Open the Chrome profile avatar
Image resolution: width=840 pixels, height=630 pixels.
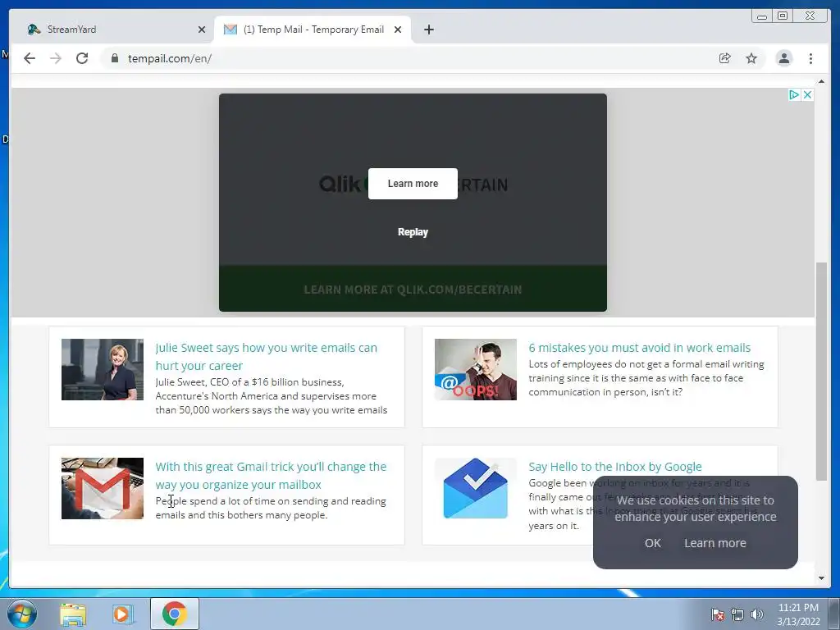pos(783,58)
